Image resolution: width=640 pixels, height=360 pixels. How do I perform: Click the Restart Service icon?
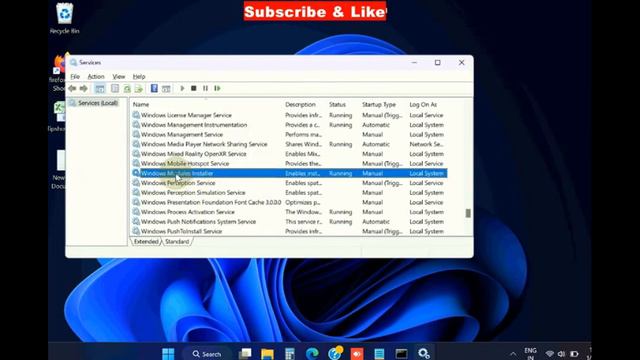(x=217, y=88)
